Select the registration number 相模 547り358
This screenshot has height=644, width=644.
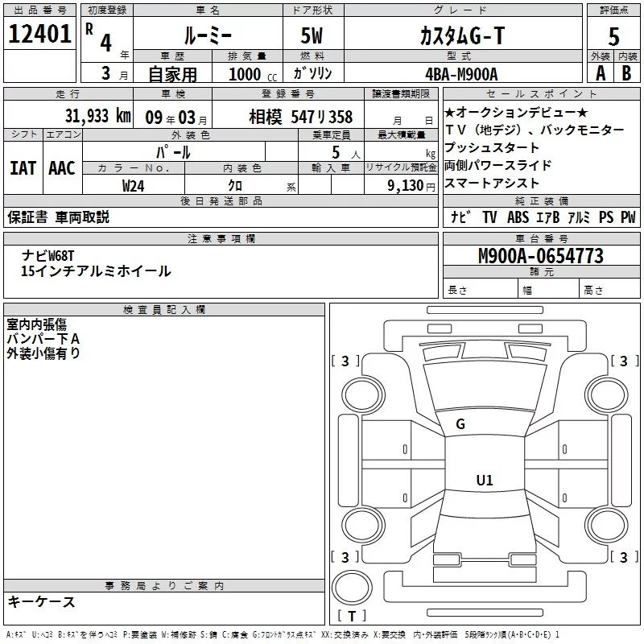300,117
